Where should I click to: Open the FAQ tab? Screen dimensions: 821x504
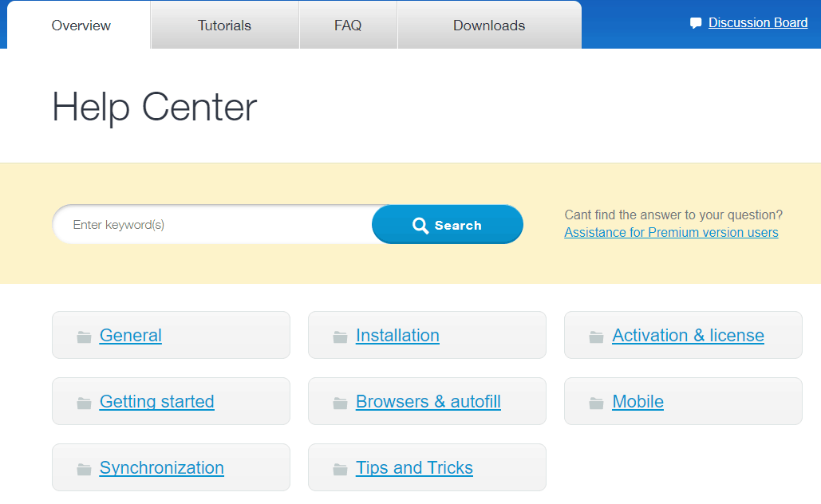348,25
